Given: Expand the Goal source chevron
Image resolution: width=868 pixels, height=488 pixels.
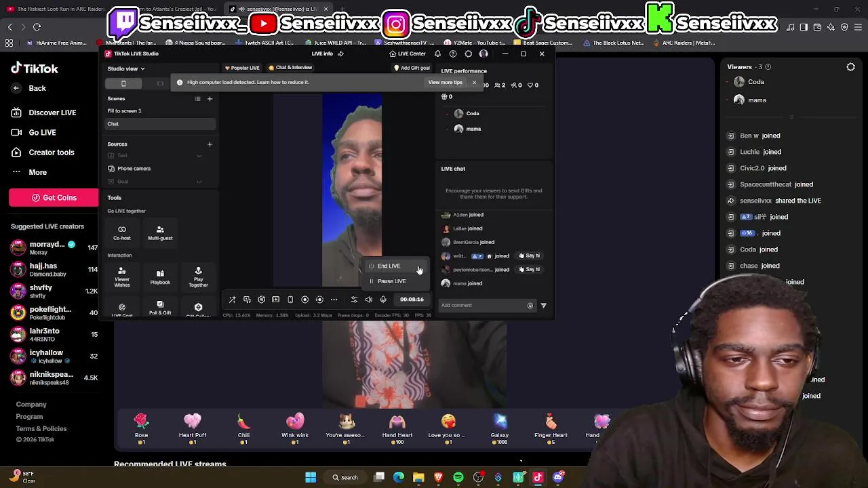Looking at the screenshot, I should tap(199, 182).
